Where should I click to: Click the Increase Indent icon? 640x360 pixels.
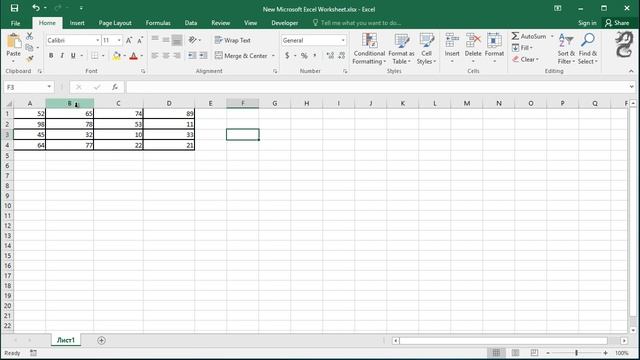click(203, 56)
